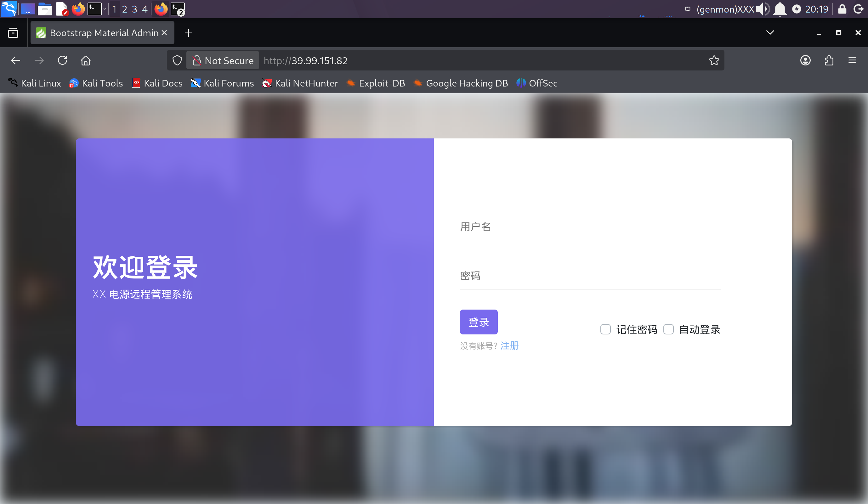Open the Kali Docs bookmark
The width and height of the screenshot is (868, 504).
(x=157, y=83)
